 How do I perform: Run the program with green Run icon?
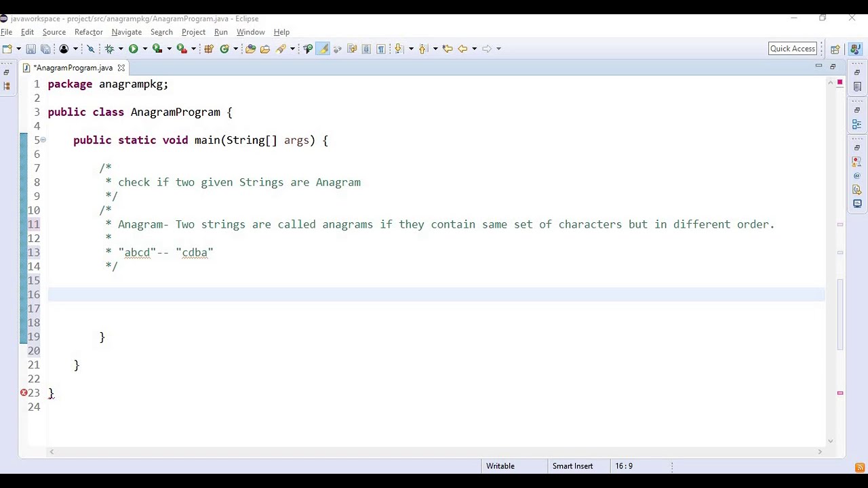pyautogui.click(x=134, y=49)
